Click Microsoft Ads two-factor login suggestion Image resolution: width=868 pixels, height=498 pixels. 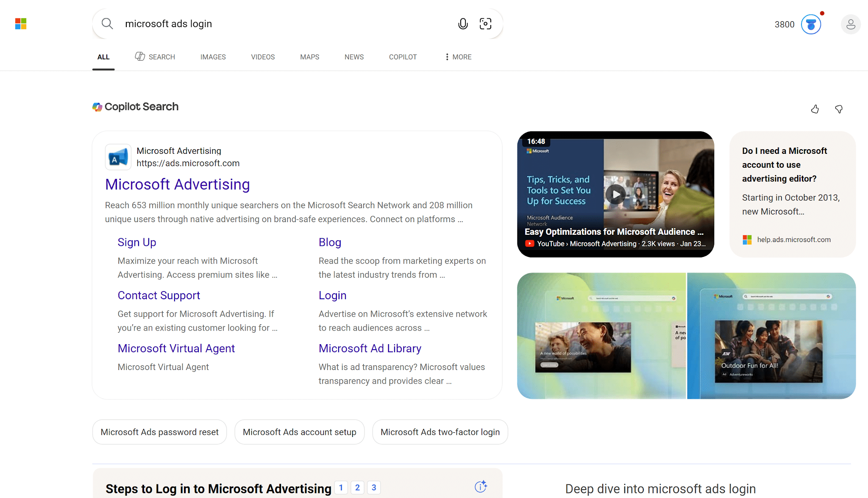pyautogui.click(x=440, y=432)
